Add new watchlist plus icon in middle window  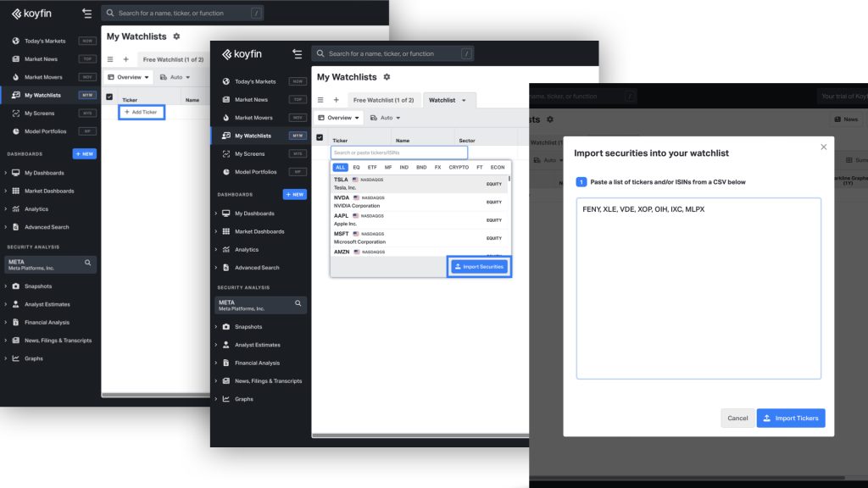336,100
